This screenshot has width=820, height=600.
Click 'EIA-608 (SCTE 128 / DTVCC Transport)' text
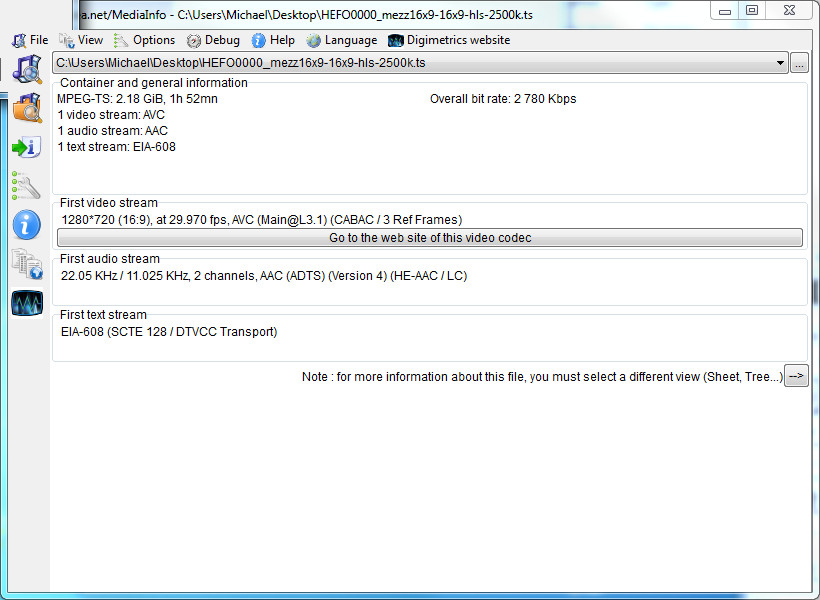(x=169, y=332)
